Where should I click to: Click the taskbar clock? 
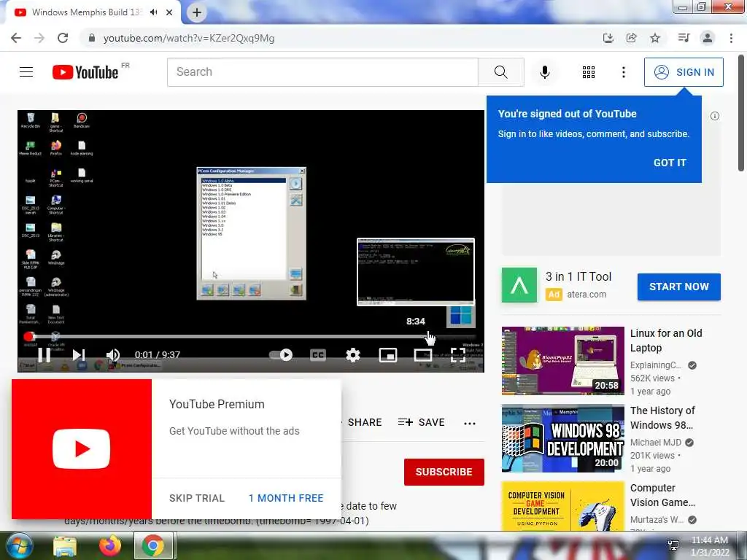point(710,546)
